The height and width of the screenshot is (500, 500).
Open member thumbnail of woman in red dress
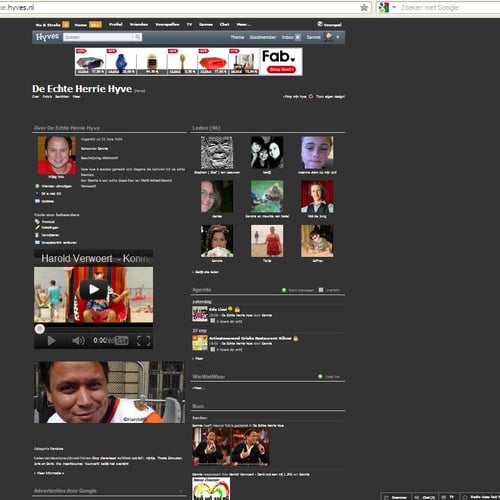[x=267, y=241]
